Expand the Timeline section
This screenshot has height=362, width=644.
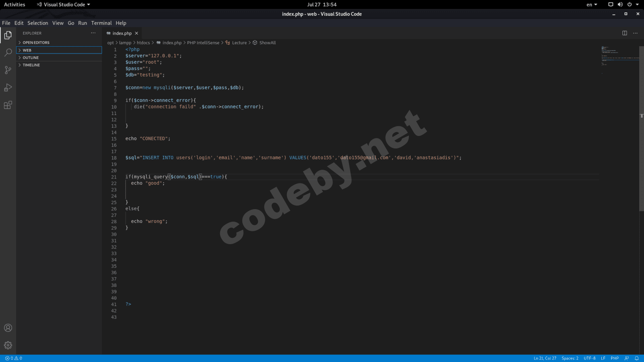31,65
